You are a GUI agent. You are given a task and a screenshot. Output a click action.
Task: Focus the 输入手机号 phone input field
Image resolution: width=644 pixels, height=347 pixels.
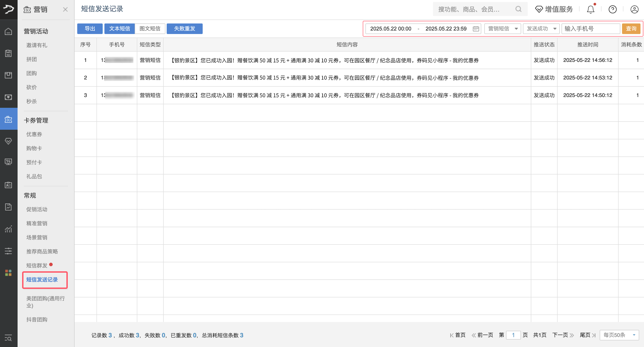pos(591,29)
